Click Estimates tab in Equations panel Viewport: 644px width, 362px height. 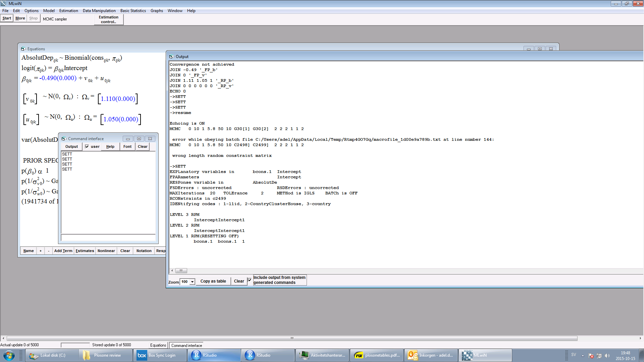[x=85, y=251]
